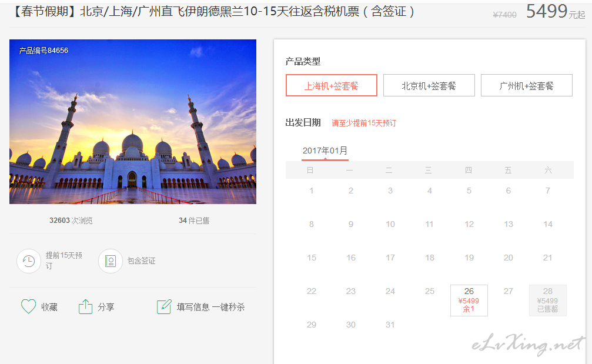This screenshot has height=364, width=592.
Task: Click calendar date 22
Action: tap(312, 291)
